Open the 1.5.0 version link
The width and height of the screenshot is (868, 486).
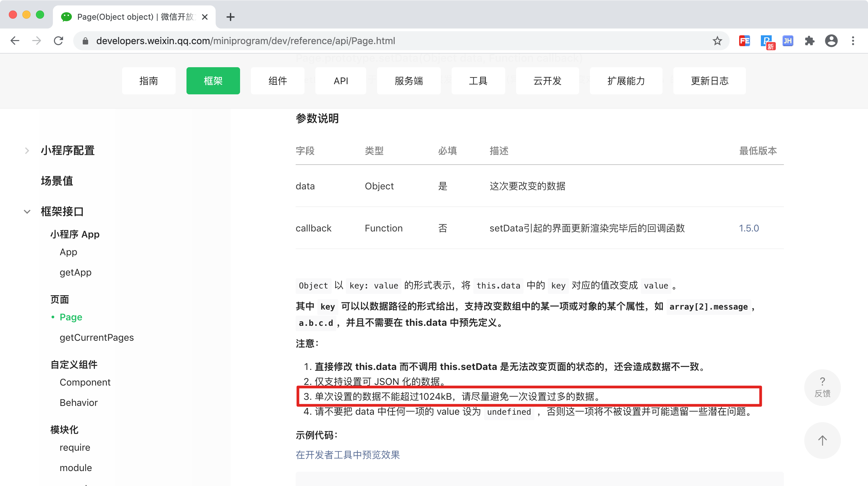(749, 228)
